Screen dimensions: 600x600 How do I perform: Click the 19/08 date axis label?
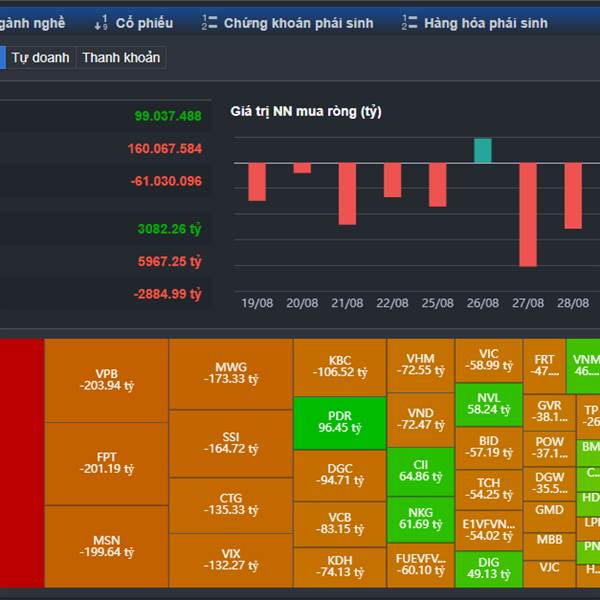pyautogui.click(x=257, y=303)
